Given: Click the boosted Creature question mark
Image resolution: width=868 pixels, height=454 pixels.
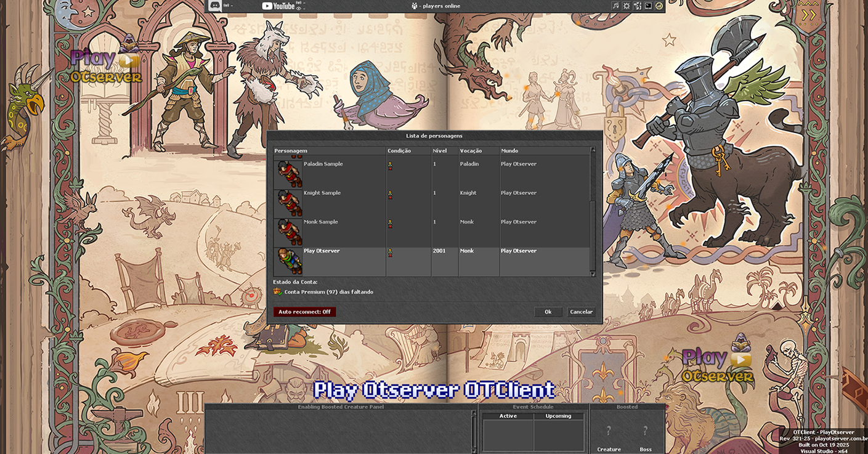Looking at the screenshot, I should [x=609, y=431].
